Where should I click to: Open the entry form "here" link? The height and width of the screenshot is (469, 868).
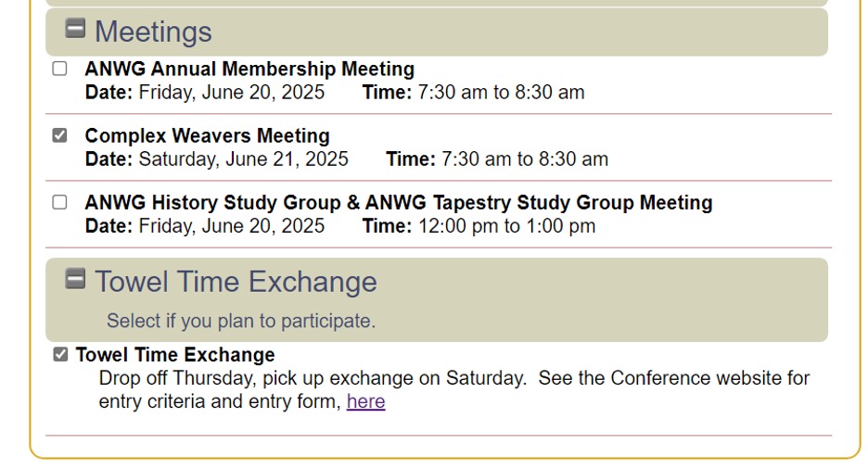[365, 401]
